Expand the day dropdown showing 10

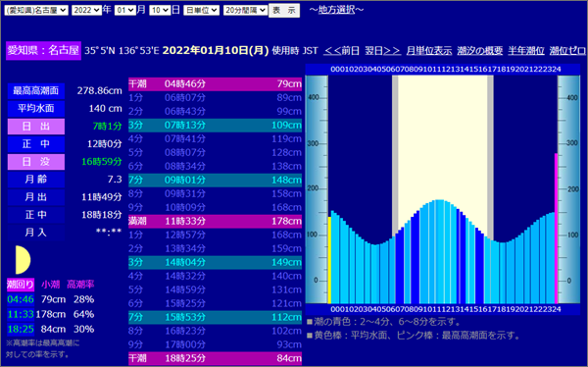[x=160, y=10]
